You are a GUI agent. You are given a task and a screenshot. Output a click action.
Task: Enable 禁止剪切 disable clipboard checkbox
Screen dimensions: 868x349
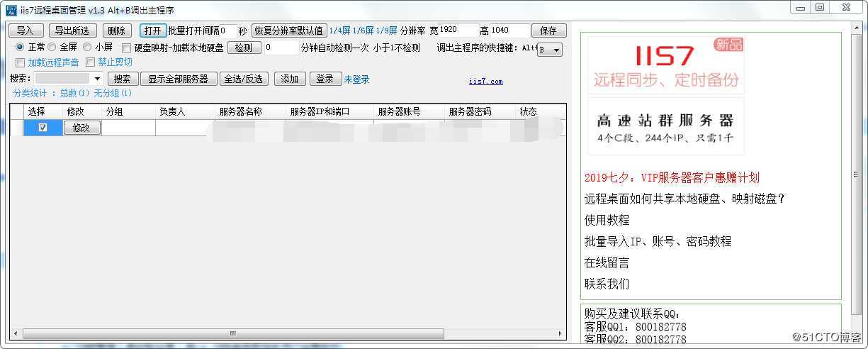[x=90, y=62]
